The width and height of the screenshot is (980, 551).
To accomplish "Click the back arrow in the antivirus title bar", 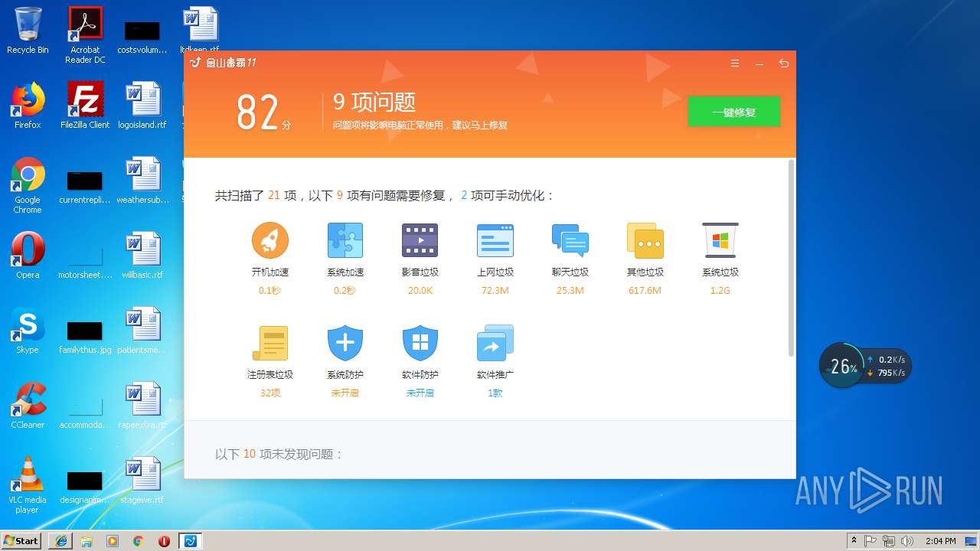I will pyautogui.click(x=783, y=64).
